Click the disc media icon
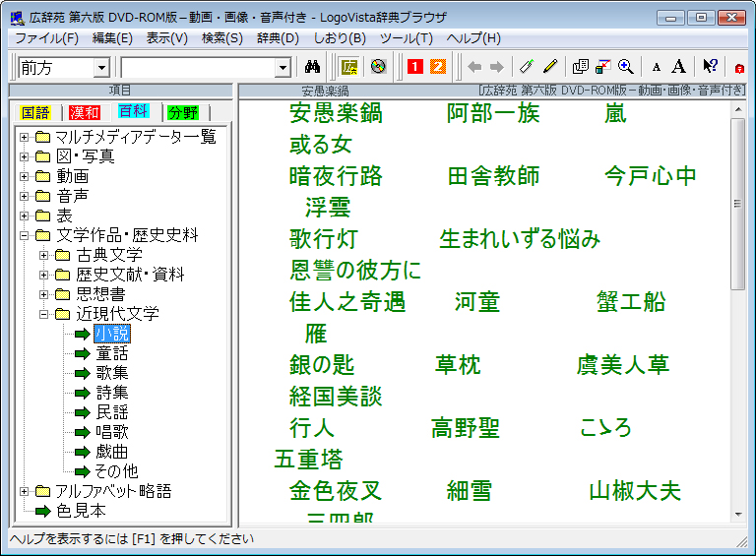This screenshot has width=756, height=556. (378, 67)
